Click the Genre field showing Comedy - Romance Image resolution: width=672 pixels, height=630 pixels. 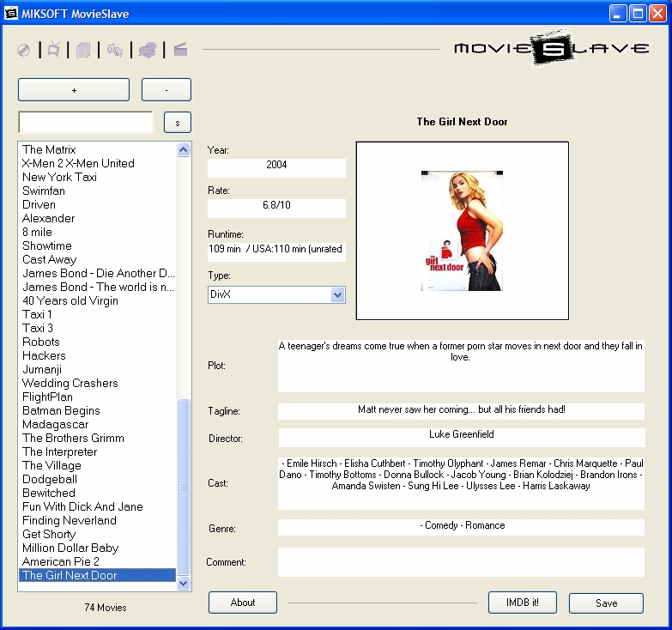click(461, 527)
